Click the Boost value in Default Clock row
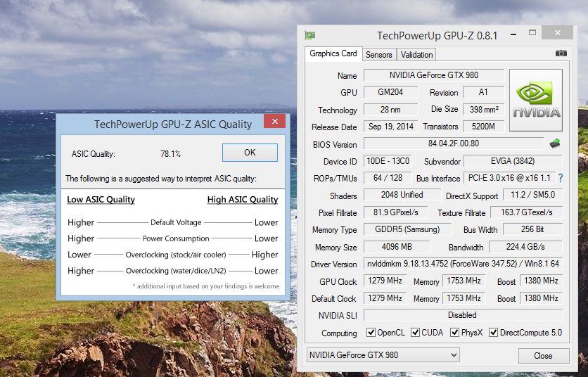 pos(541,298)
